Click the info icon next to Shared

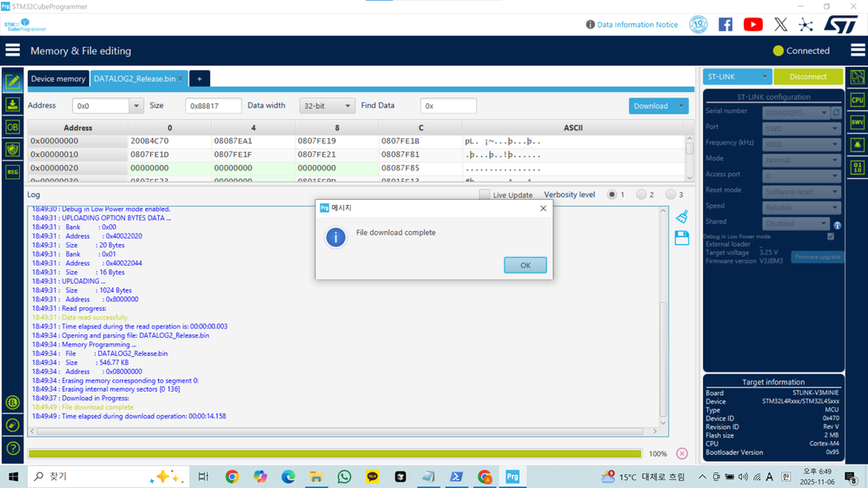tap(837, 225)
